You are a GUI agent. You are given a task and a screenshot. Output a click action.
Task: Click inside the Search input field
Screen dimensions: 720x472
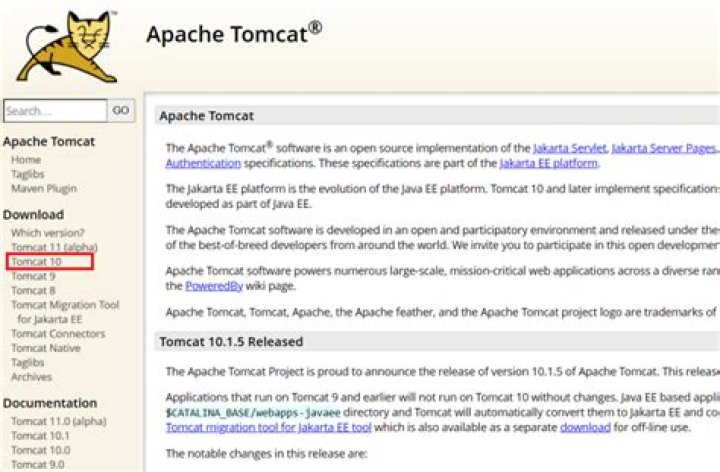point(55,111)
